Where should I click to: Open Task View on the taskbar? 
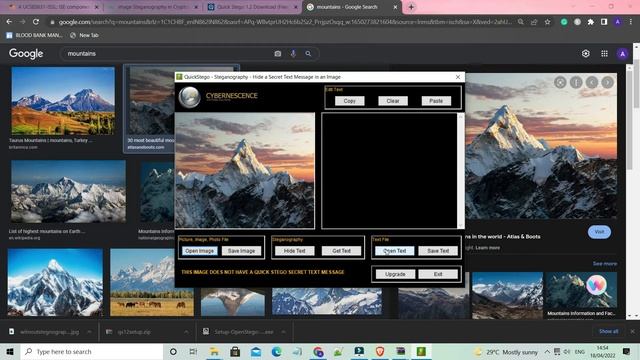coord(193,351)
